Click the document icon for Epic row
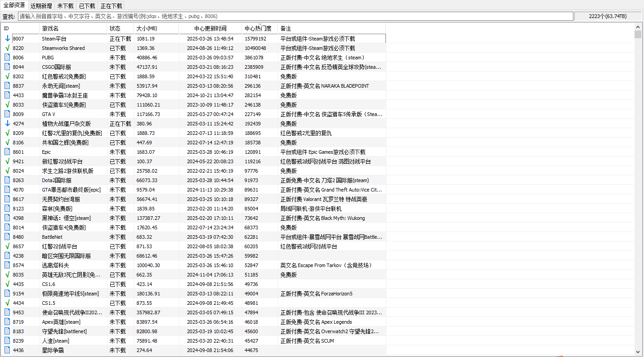The image size is (644, 357). tap(7, 152)
